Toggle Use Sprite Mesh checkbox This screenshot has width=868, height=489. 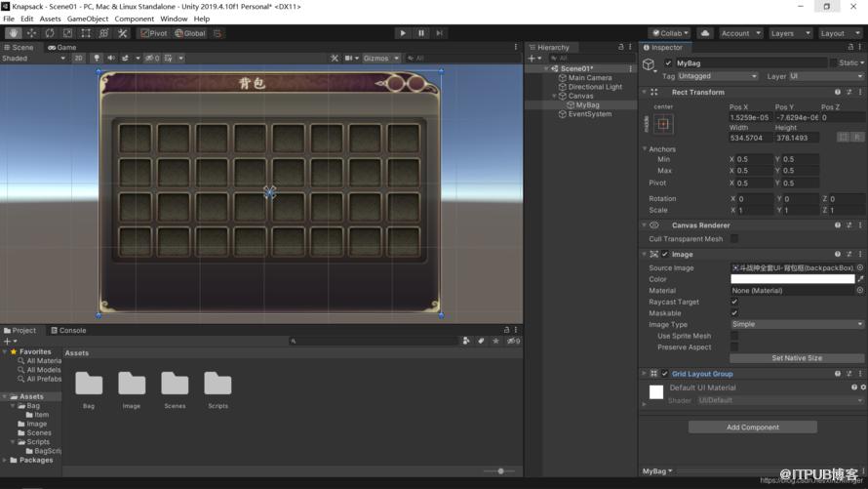[x=734, y=336]
